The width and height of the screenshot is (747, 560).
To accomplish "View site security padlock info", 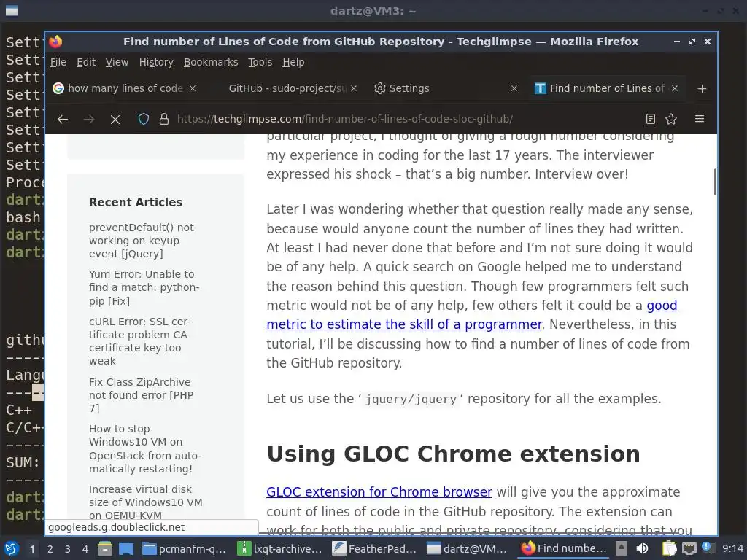I will coord(164,119).
